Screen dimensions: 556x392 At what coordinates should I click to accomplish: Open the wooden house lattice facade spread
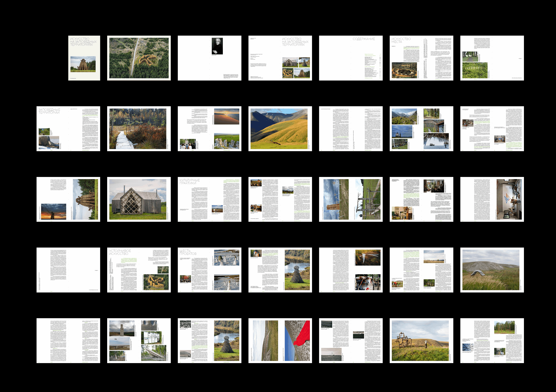[139, 199]
